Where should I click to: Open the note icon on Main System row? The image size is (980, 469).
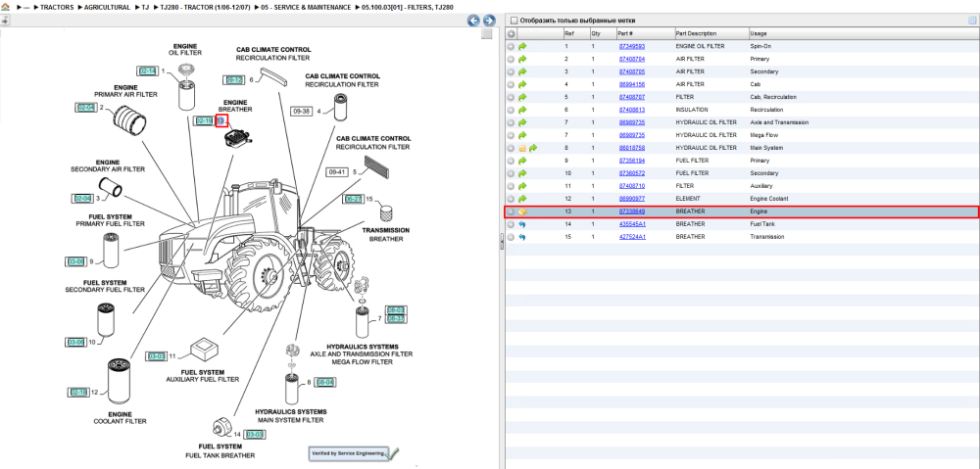(x=522, y=148)
